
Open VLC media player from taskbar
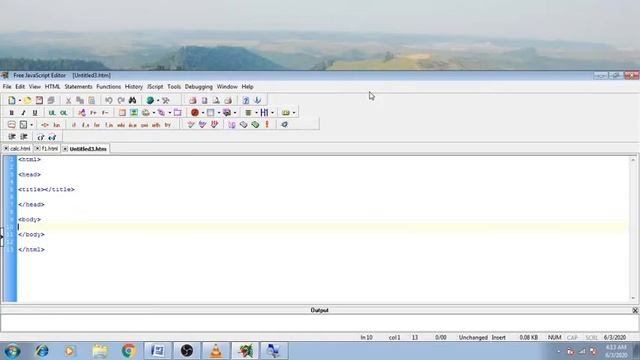pos(216,351)
